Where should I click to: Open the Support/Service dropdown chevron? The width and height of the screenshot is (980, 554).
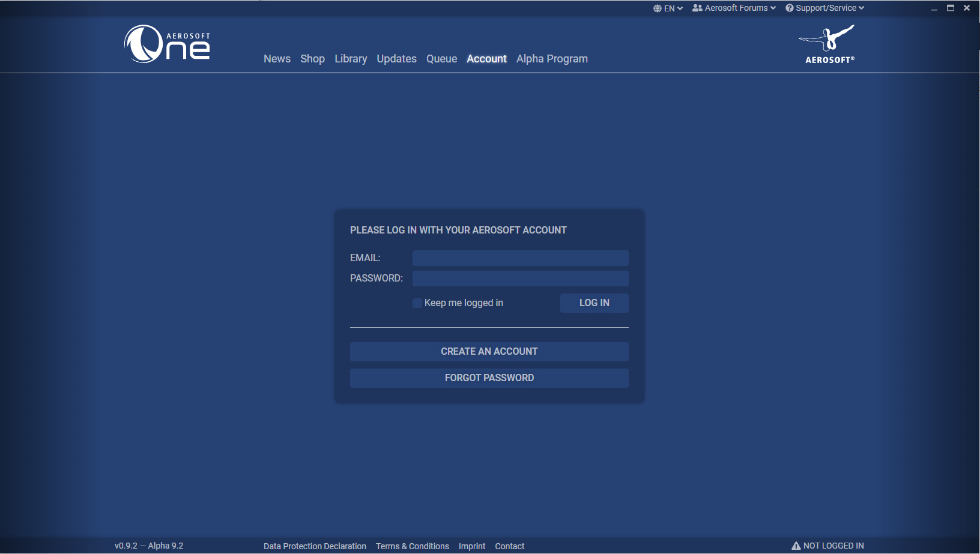coord(861,8)
